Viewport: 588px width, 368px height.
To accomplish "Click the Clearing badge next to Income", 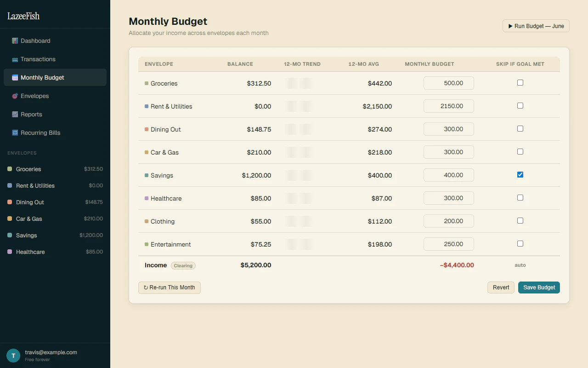I will click(183, 265).
